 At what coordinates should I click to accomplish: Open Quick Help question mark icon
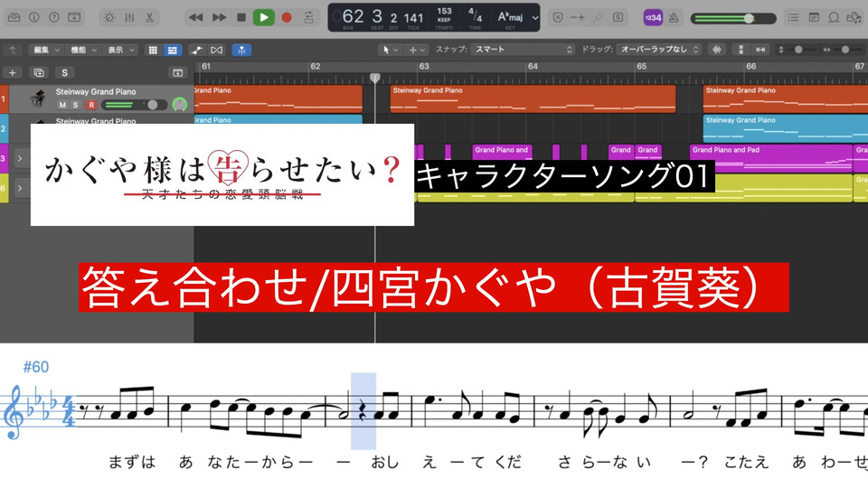click(x=53, y=18)
